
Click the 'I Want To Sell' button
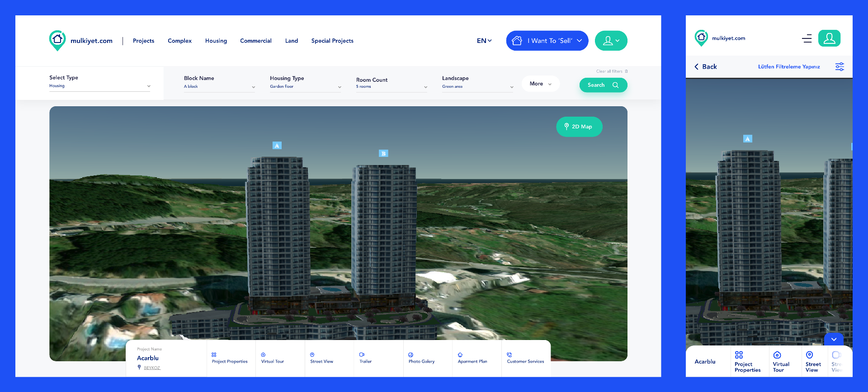coord(547,41)
